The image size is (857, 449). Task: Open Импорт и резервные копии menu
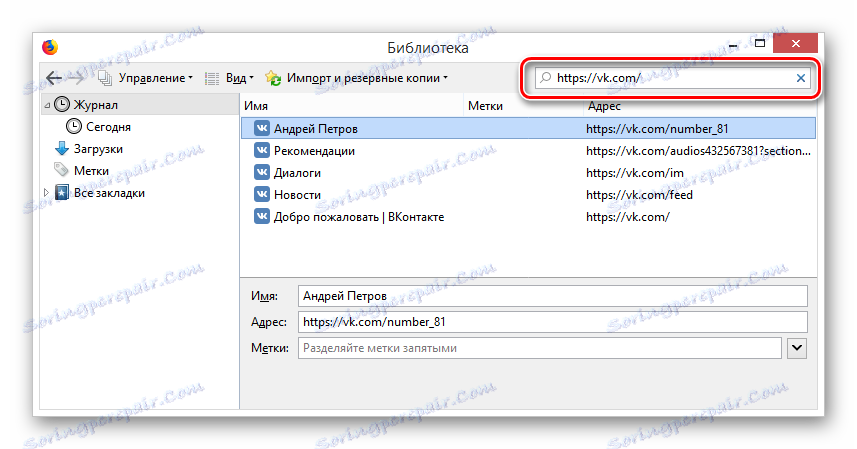click(x=367, y=78)
